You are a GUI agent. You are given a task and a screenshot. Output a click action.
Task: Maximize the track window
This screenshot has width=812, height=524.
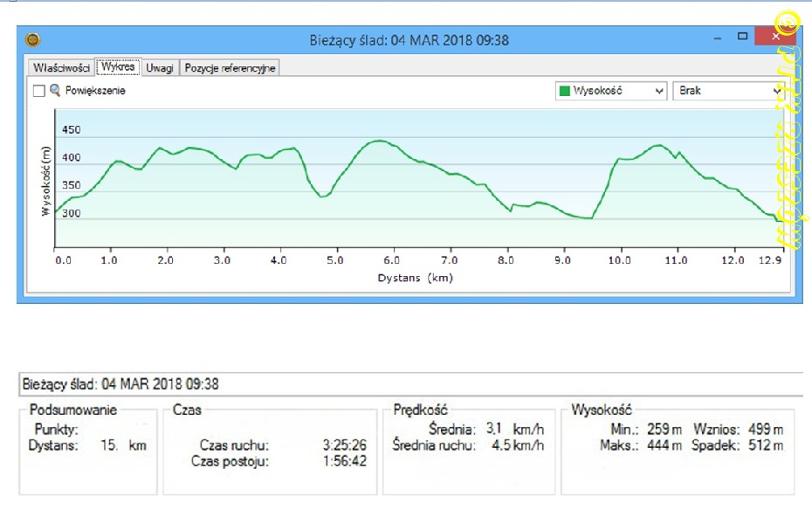pos(743,38)
